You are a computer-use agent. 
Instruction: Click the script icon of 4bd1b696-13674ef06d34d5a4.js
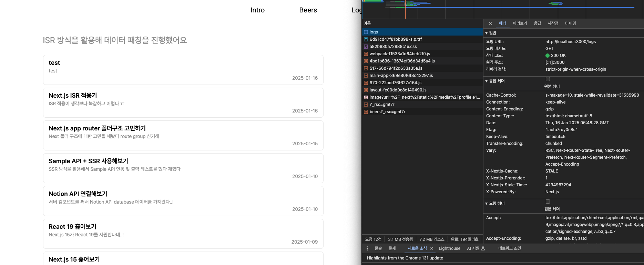pos(366,61)
